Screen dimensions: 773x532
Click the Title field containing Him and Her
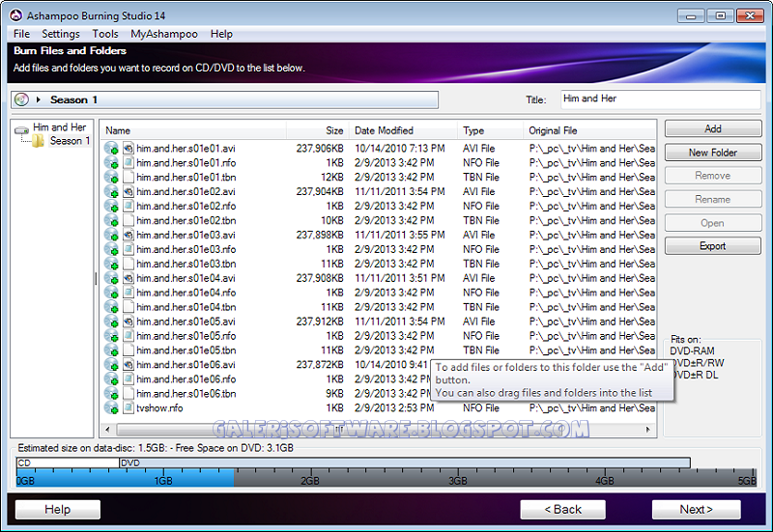point(661,99)
